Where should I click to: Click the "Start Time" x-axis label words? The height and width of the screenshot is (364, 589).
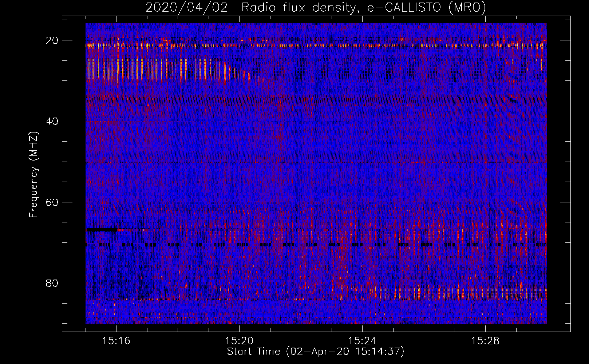click(254, 352)
